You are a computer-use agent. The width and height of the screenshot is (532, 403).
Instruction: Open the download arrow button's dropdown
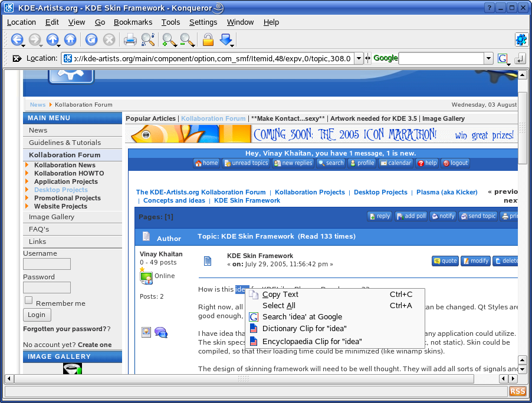click(232, 46)
